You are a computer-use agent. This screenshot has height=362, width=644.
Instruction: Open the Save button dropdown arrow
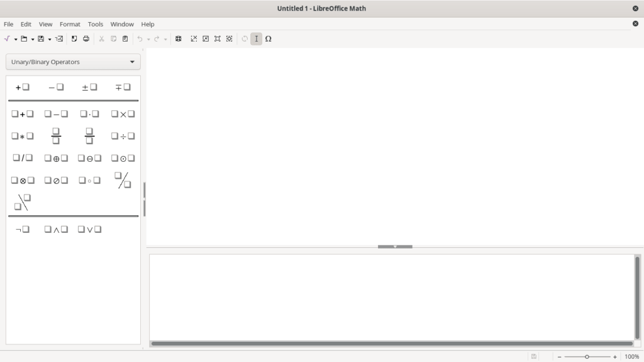(50, 39)
